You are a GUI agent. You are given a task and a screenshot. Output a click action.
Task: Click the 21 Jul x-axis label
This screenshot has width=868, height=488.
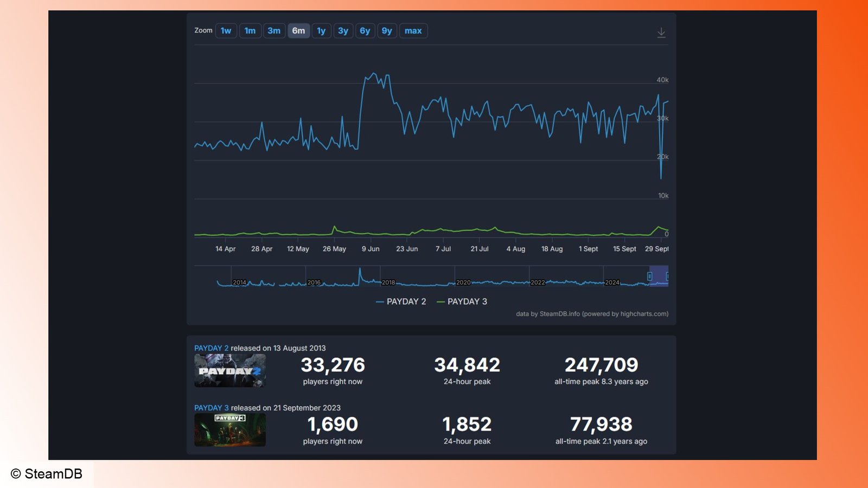pos(480,249)
